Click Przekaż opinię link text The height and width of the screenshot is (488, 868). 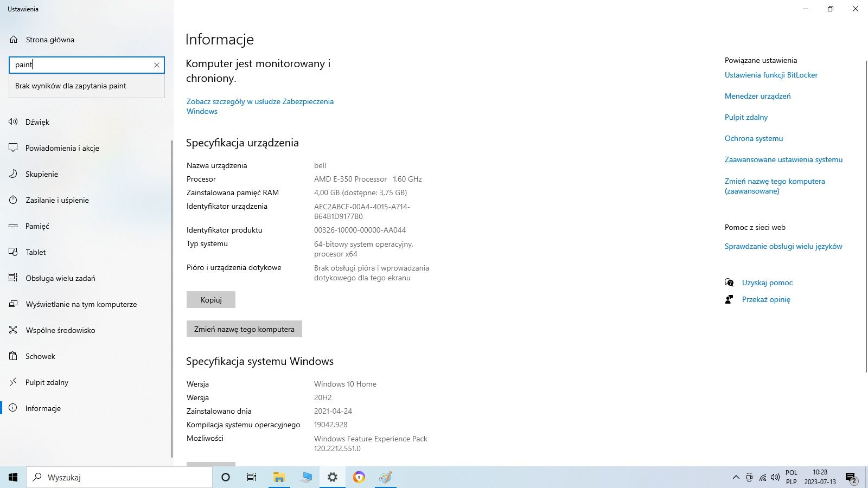tap(766, 299)
